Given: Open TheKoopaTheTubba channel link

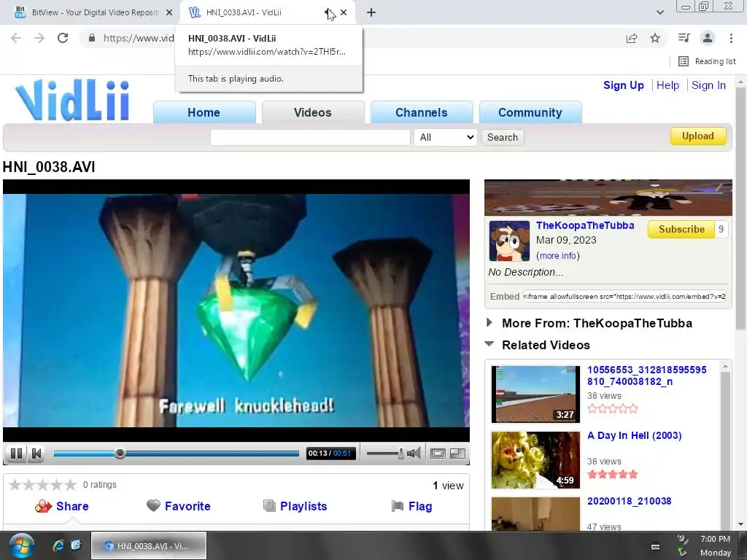Looking at the screenshot, I should [585, 226].
